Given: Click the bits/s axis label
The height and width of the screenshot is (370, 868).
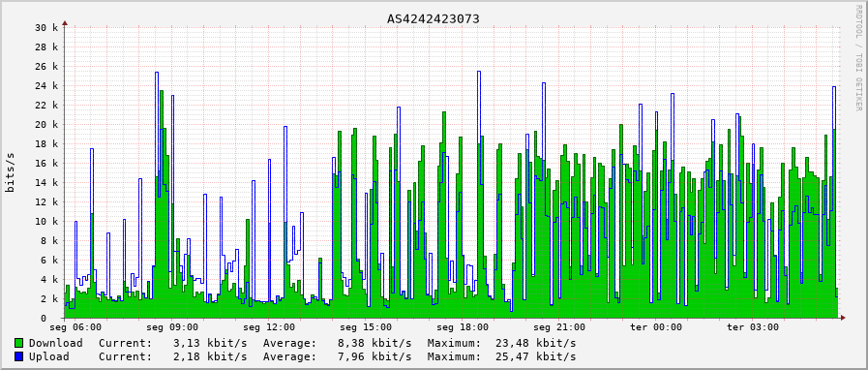Looking at the screenshot, I should click(x=10, y=172).
